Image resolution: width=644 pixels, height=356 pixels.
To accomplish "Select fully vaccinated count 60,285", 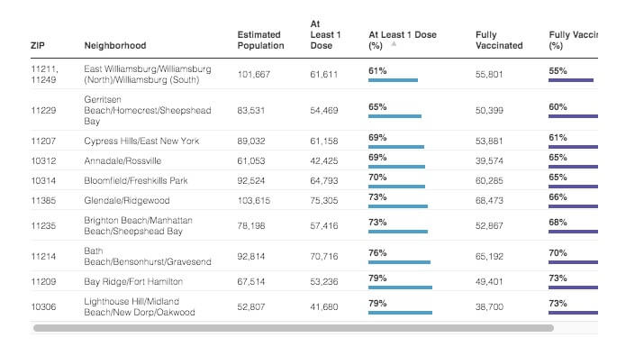I will 489,180.
